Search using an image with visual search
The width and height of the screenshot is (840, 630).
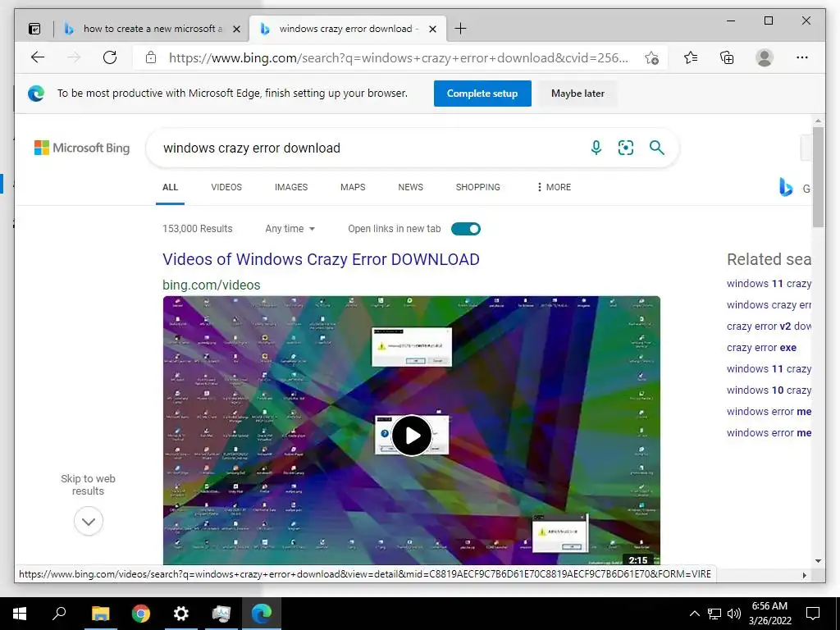(626, 148)
